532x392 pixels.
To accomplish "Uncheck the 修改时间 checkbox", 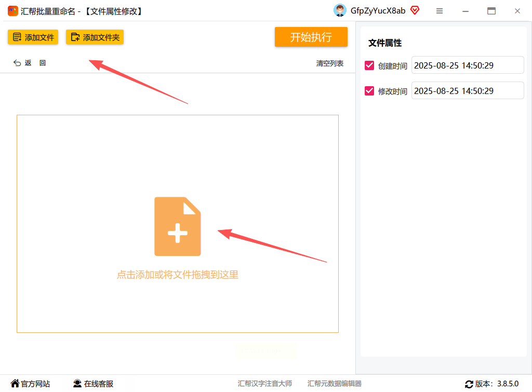I will click(369, 91).
